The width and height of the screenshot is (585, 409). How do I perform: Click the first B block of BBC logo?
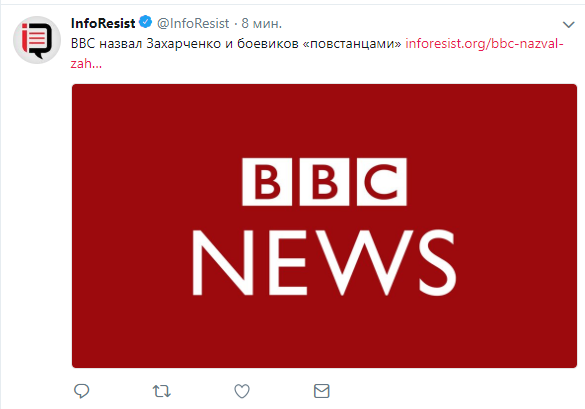(267, 182)
